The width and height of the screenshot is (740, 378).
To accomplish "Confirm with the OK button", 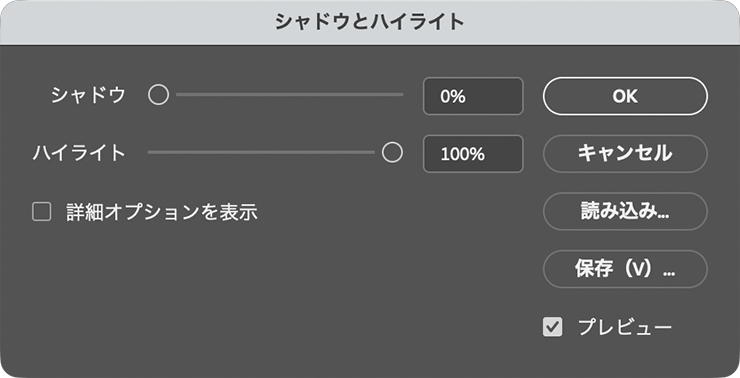I will pyautogui.click(x=625, y=96).
